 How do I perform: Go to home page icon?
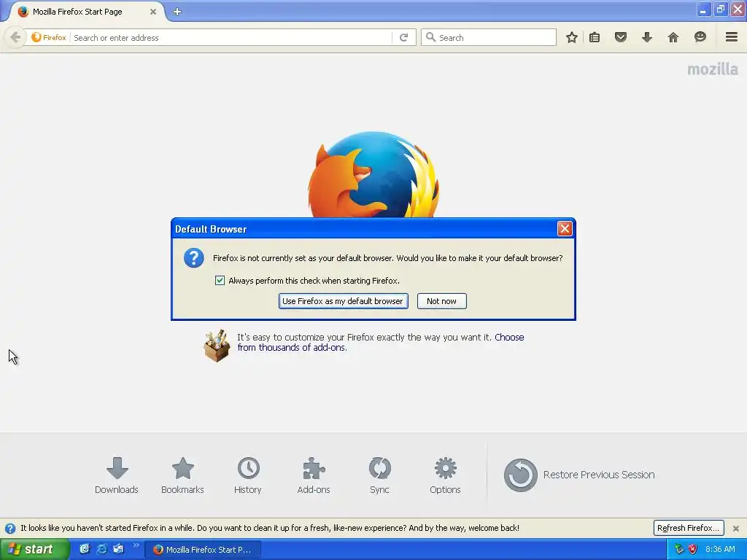click(x=673, y=37)
